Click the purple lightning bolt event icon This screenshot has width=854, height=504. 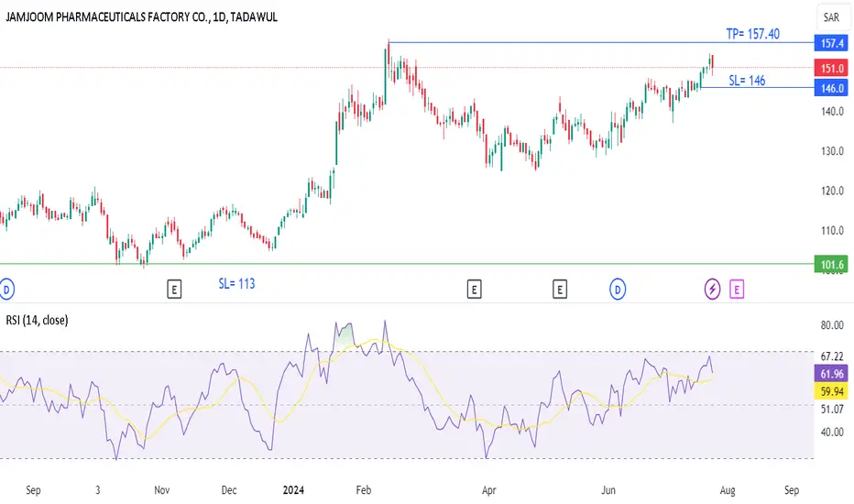pos(712,290)
